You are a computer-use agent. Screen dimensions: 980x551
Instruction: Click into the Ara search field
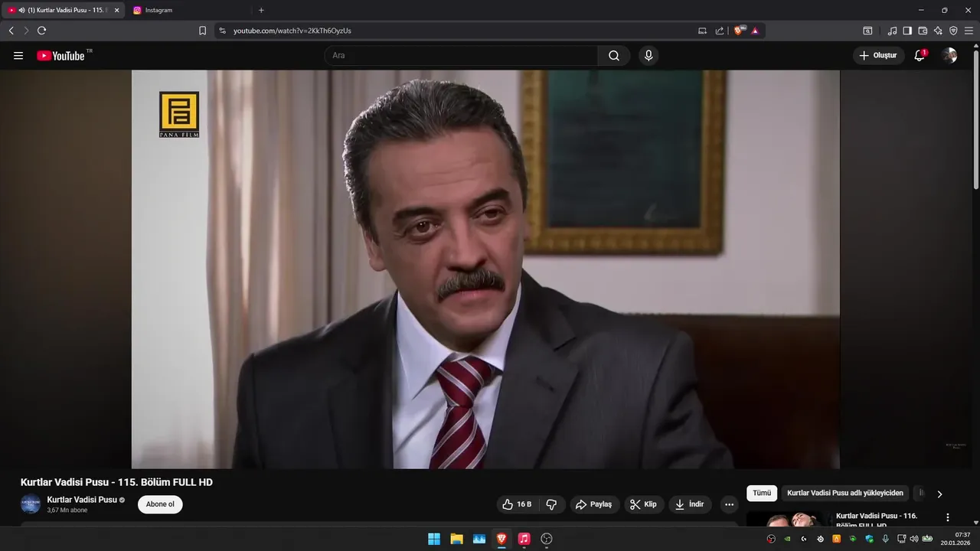(x=461, y=56)
